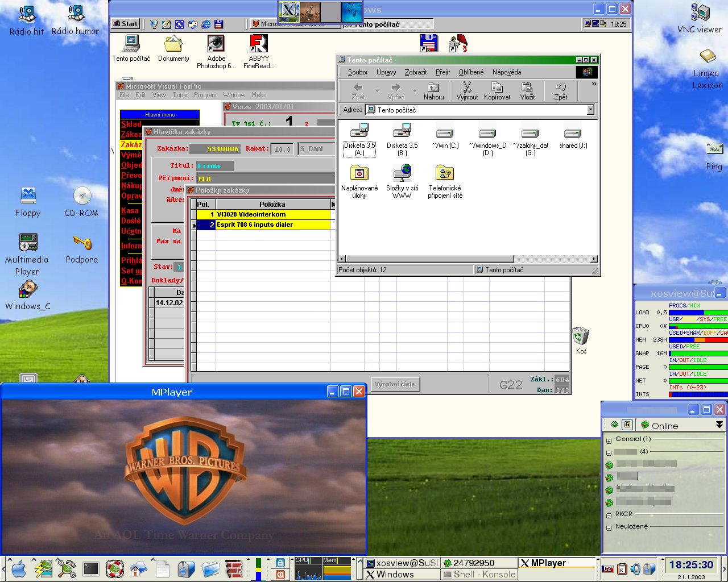This screenshot has width=728, height=582.
Task: Open the address bar dropdown arrow
Action: [590, 110]
